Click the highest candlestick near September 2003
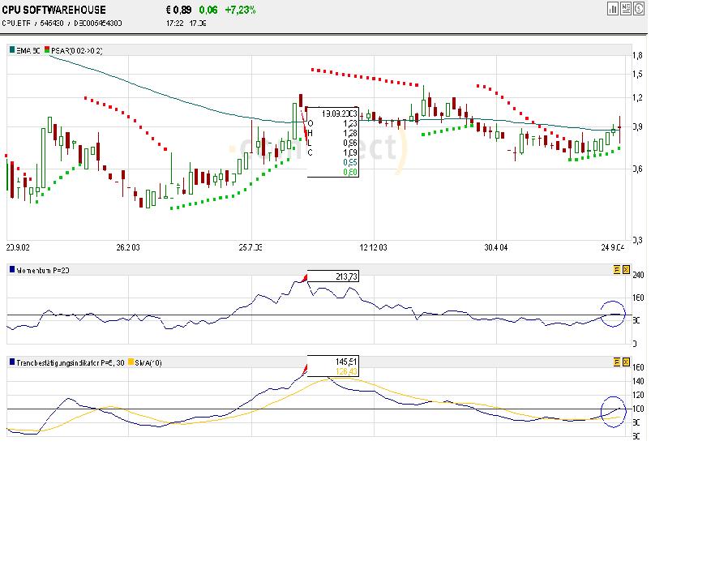 (301, 101)
